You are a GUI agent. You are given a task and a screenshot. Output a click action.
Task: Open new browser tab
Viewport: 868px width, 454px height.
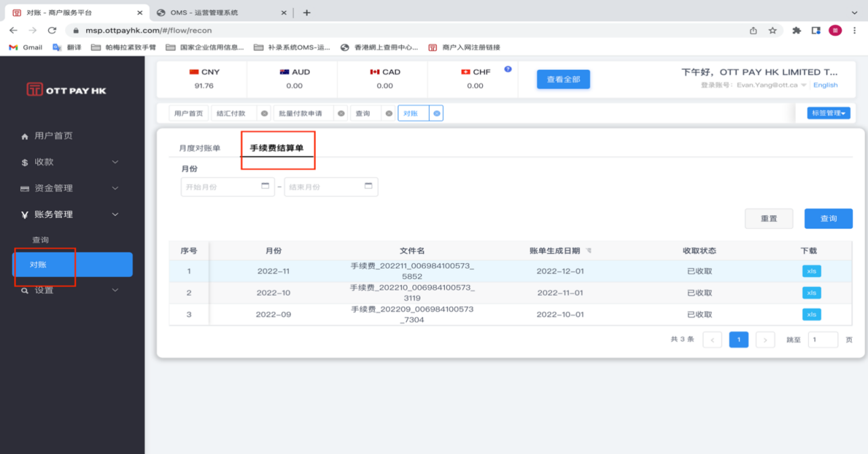(x=307, y=12)
